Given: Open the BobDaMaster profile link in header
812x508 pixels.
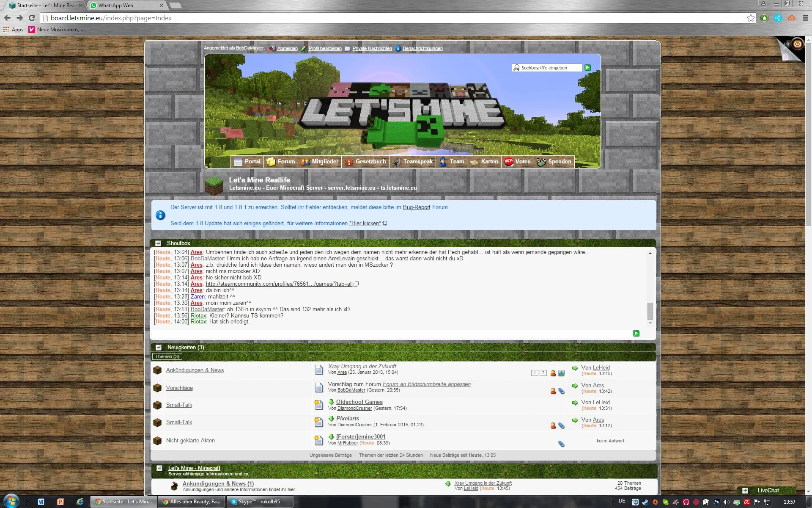Looking at the screenshot, I should [250, 48].
